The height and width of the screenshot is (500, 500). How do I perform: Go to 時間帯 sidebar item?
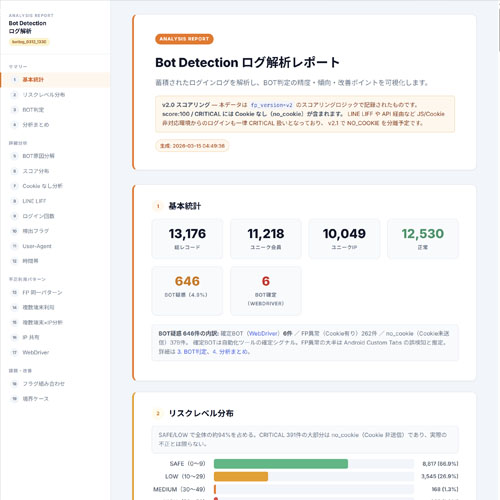click(55, 261)
